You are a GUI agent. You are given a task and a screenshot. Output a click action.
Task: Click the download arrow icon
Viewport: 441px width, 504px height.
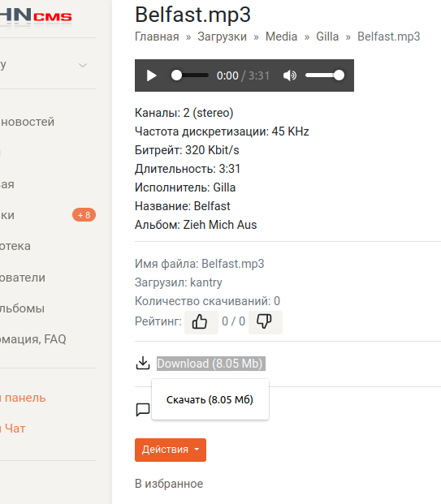click(x=143, y=364)
